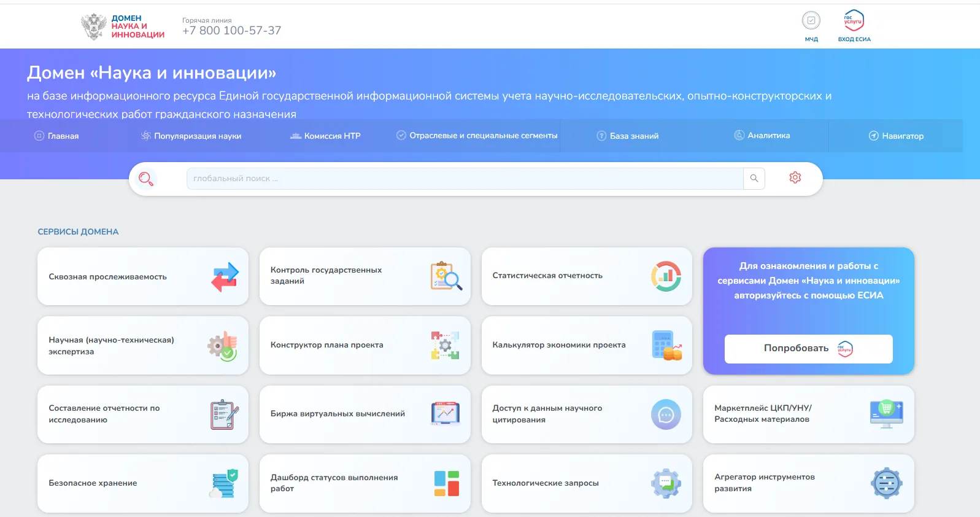This screenshot has height=517, width=980.
Task: Click the Домен «Наука и инновации» title
Action: tap(152, 73)
